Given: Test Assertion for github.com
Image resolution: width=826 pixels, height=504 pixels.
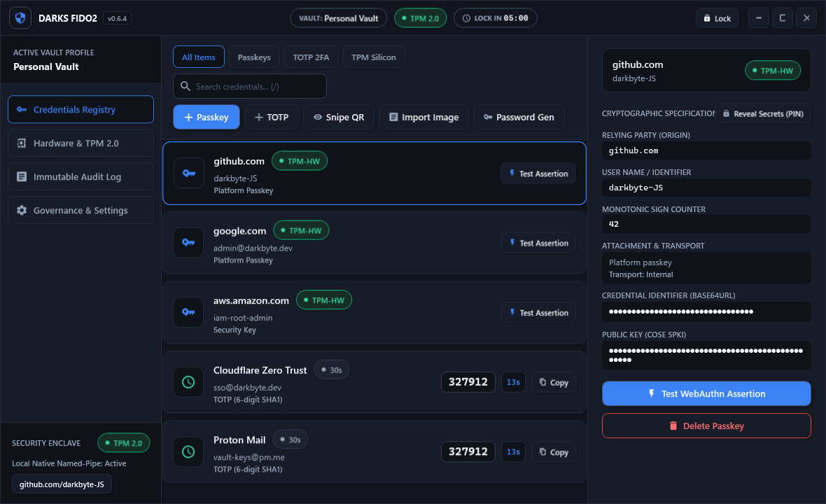Looking at the screenshot, I should [538, 174].
